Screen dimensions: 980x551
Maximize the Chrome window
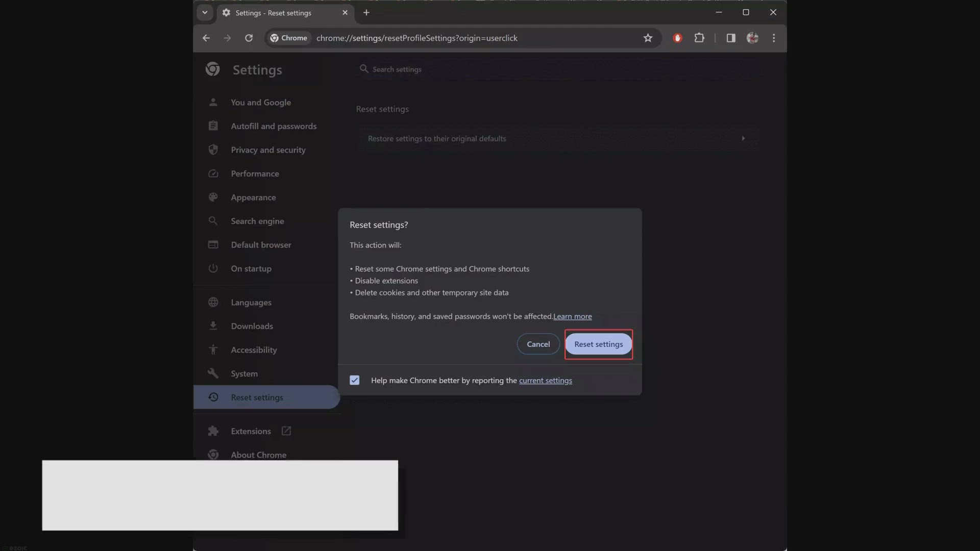click(x=746, y=12)
